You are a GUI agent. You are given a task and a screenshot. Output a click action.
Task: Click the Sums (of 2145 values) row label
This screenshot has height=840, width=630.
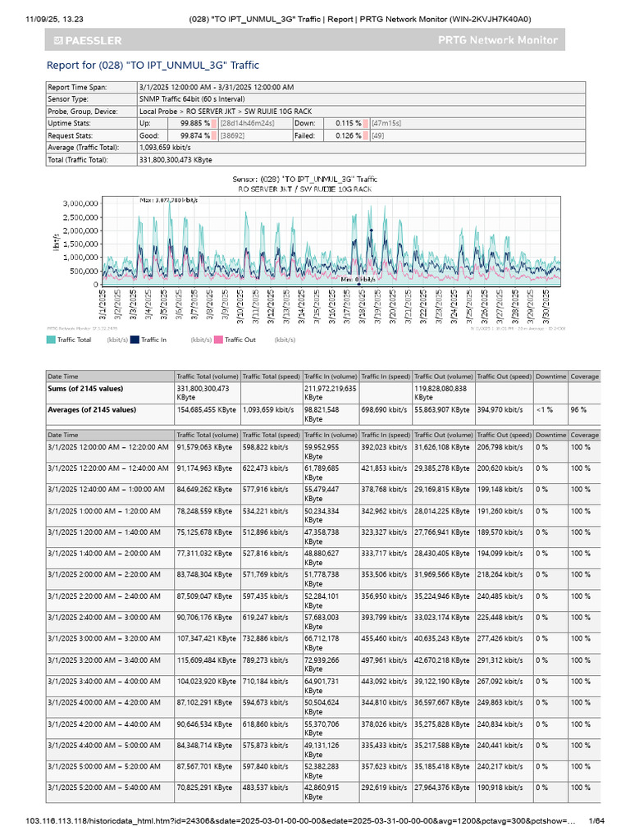click(x=85, y=389)
